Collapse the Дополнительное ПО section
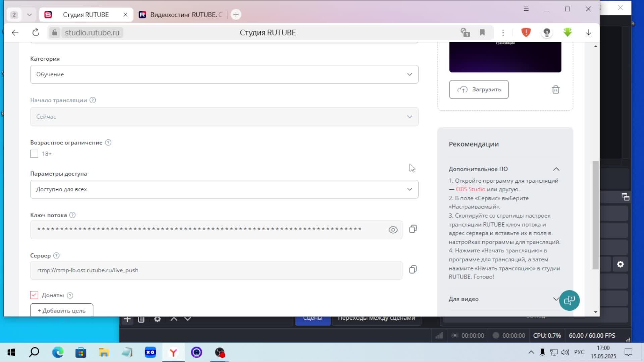The width and height of the screenshot is (644, 362). pyautogui.click(x=556, y=169)
